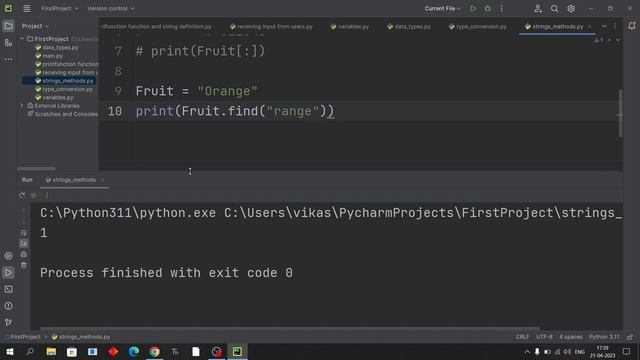Screen dimensions: 640x360
Task: Open Run toolbar more options
Action: pyautogui.click(x=47, y=196)
